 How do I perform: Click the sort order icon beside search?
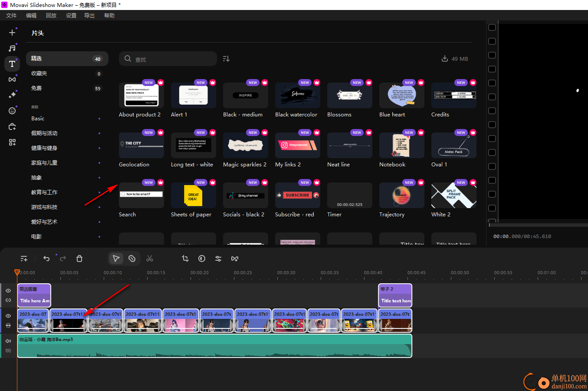[x=226, y=59]
